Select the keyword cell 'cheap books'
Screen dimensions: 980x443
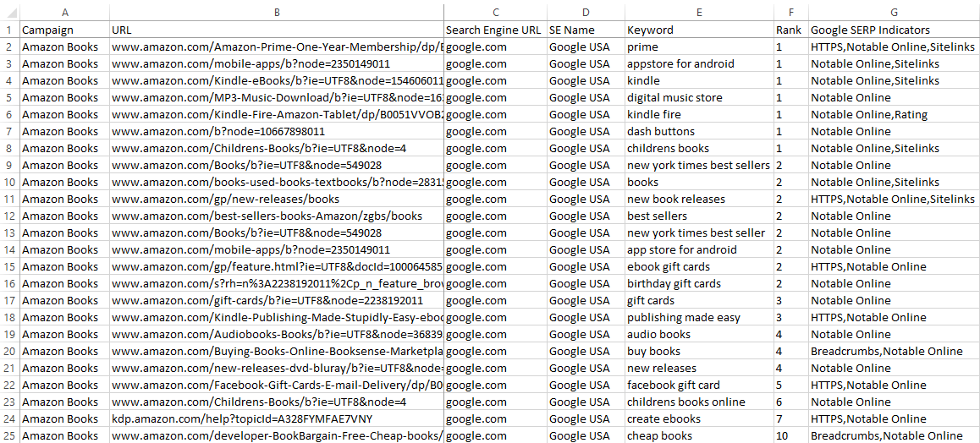pyautogui.click(x=699, y=435)
